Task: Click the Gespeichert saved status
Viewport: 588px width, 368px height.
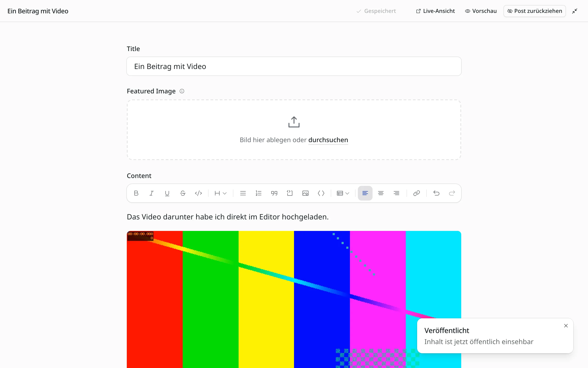Action: point(376,11)
